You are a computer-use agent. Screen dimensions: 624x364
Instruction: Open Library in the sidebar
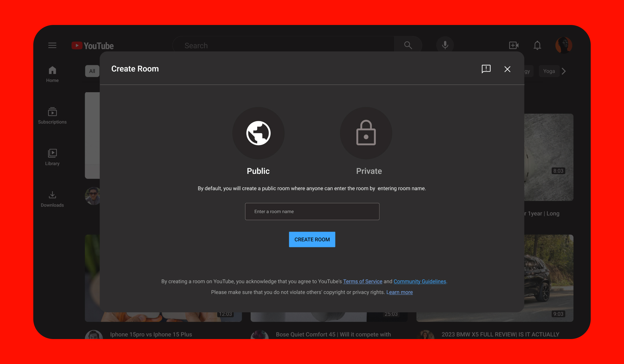tap(52, 157)
